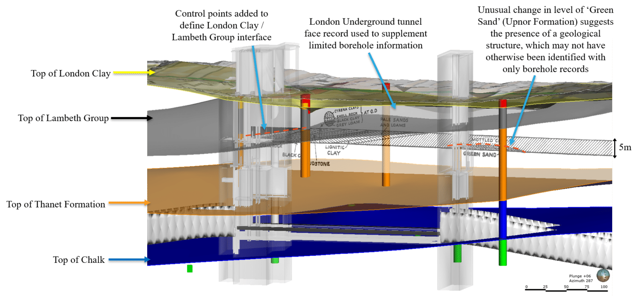This screenshot has width=644, height=296.
Task: Select the Top of Thanet Formation label
Action: (x=56, y=205)
